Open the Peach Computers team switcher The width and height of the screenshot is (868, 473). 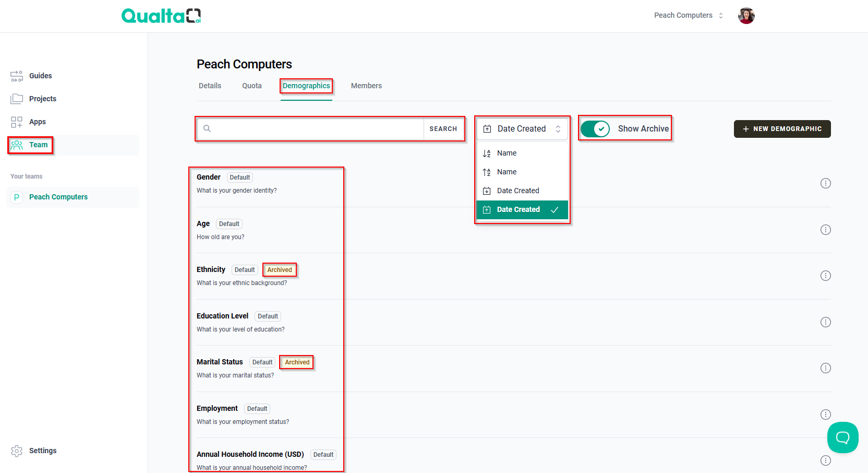click(689, 16)
